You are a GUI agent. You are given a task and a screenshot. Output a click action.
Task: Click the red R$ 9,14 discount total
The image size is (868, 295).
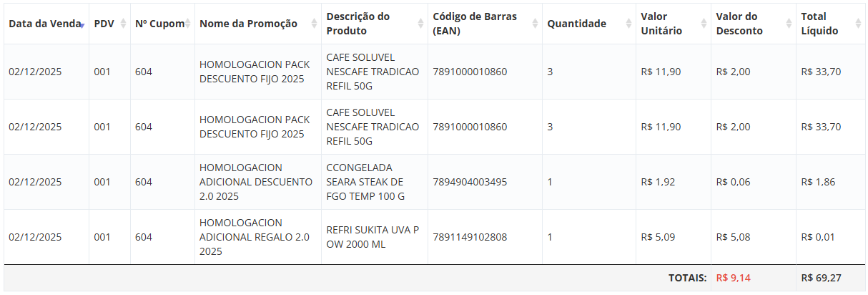(733, 278)
